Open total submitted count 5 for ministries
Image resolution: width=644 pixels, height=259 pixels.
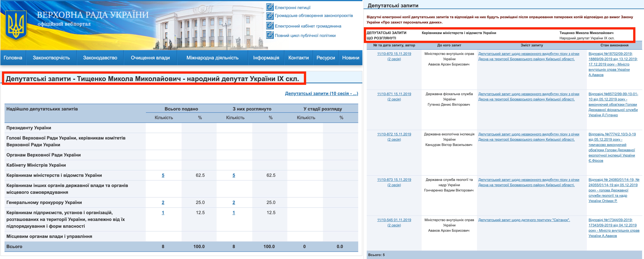click(x=163, y=175)
